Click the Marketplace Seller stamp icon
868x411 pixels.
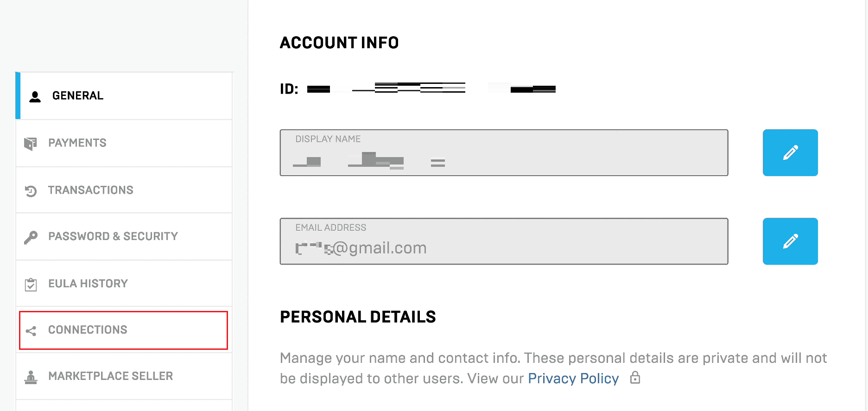(x=31, y=377)
